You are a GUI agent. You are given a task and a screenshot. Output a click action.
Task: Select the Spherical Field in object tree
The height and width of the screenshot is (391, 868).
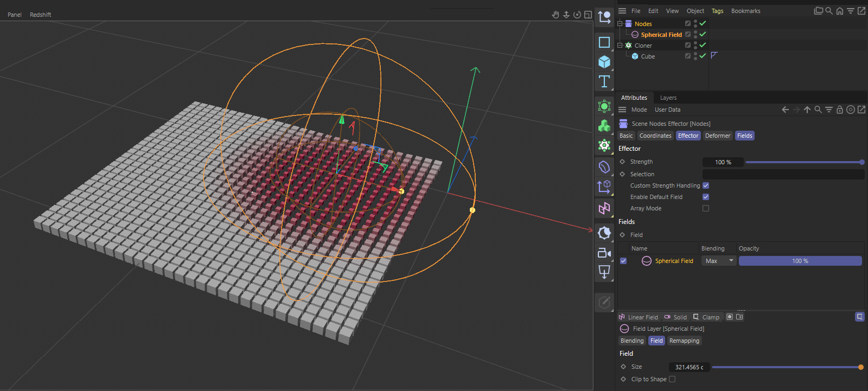tap(661, 34)
